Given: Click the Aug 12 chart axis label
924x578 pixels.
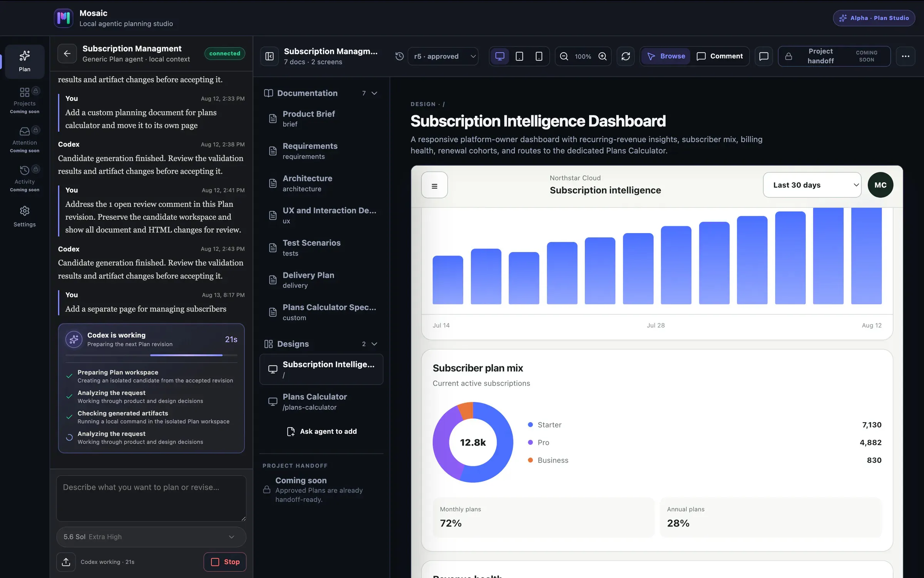Looking at the screenshot, I should coord(872,325).
